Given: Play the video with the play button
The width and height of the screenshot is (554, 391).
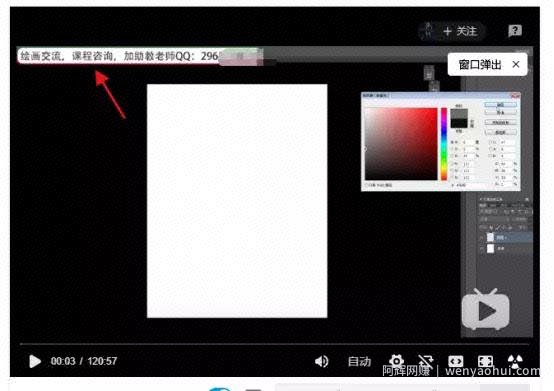Looking at the screenshot, I should click(x=35, y=361).
